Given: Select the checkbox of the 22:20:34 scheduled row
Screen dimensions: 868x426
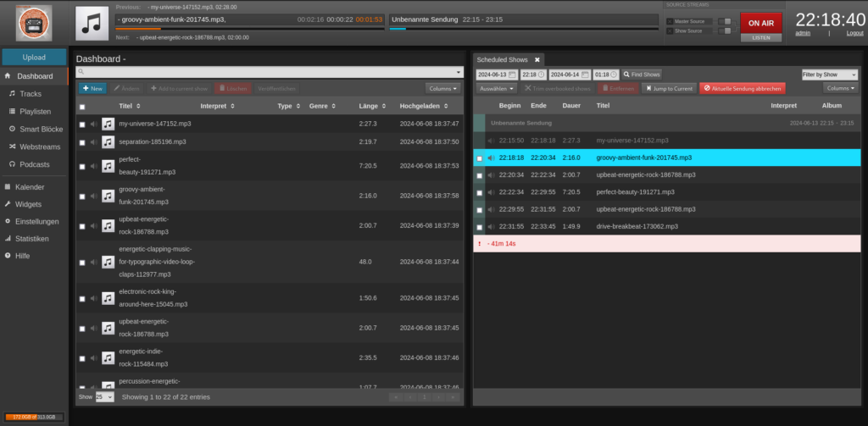Looking at the screenshot, I should pos(480,176).
